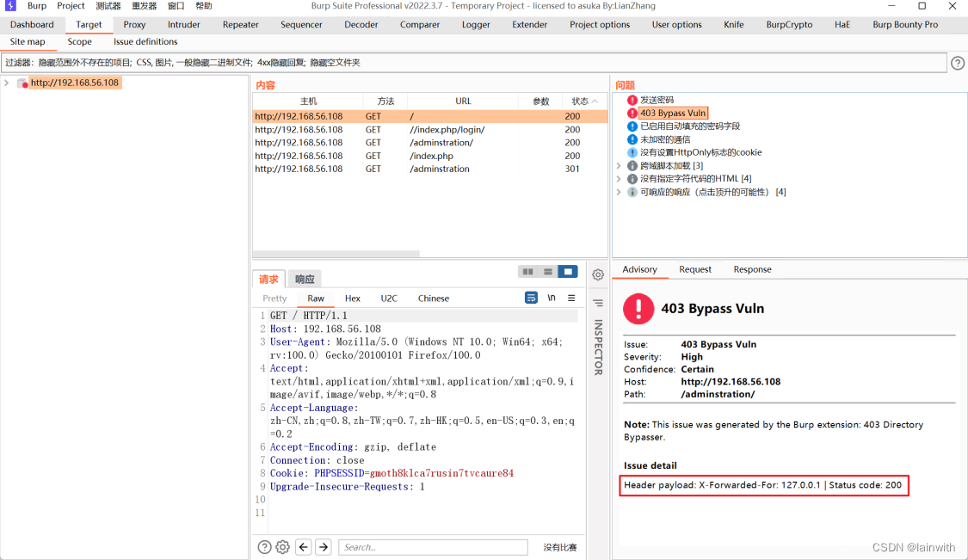The width and height of the screenshot is (968, 560).
Task: Go to next search match arrow
Action: coord(324,547)
